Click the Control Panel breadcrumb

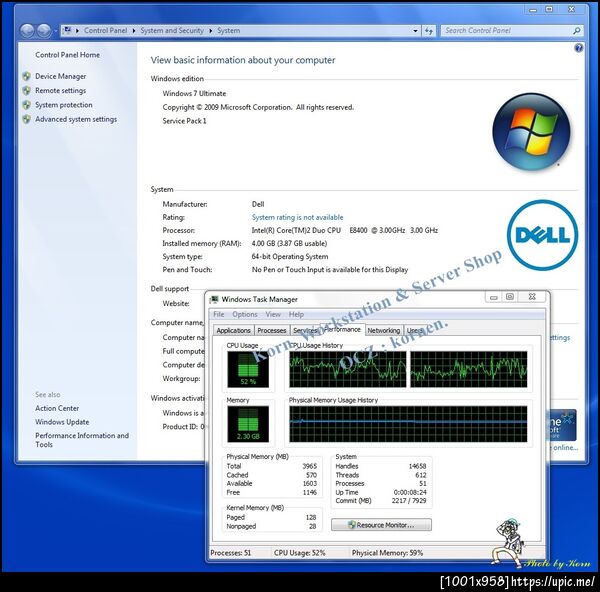[105, 31]
